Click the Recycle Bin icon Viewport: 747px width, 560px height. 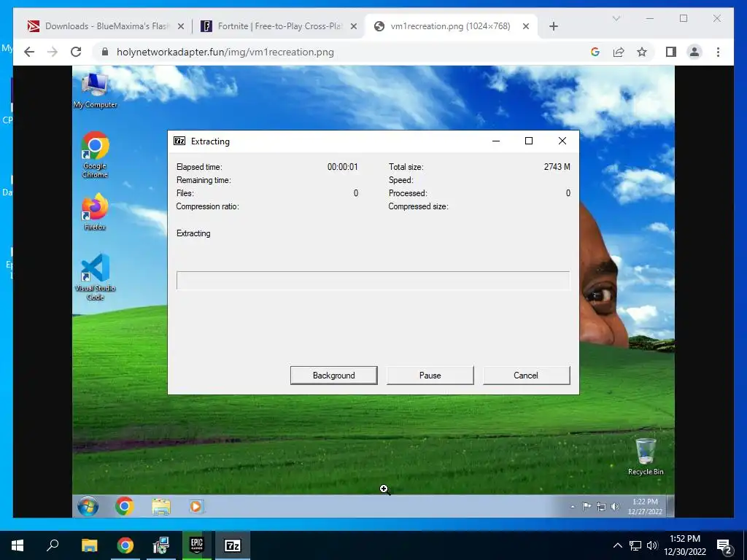[x=646, y=457]
